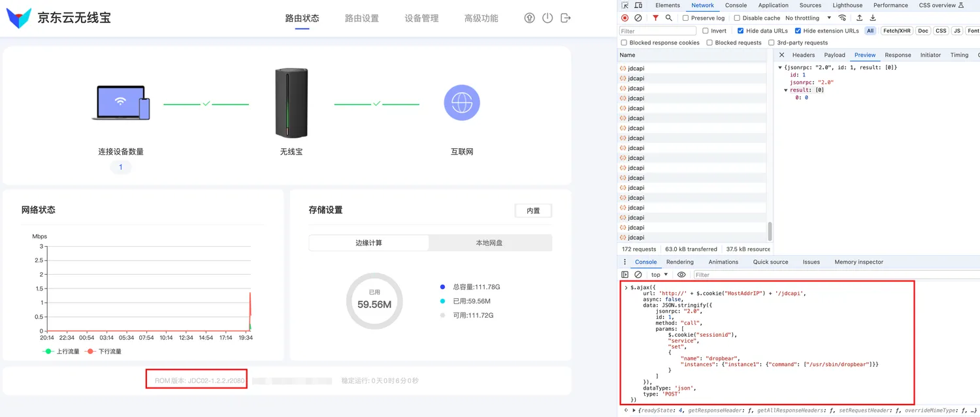
Task: Open the 路由设置 navigation tab
Action: pos(361,18)
